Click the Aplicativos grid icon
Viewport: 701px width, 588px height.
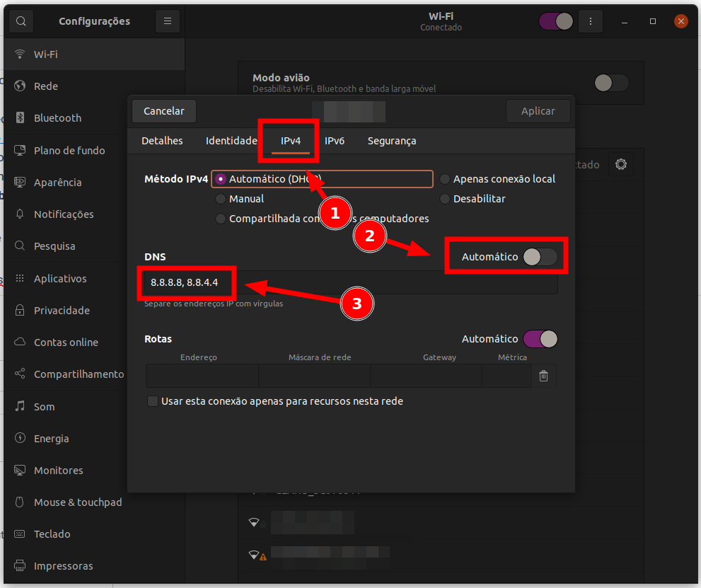coord(20,278)
